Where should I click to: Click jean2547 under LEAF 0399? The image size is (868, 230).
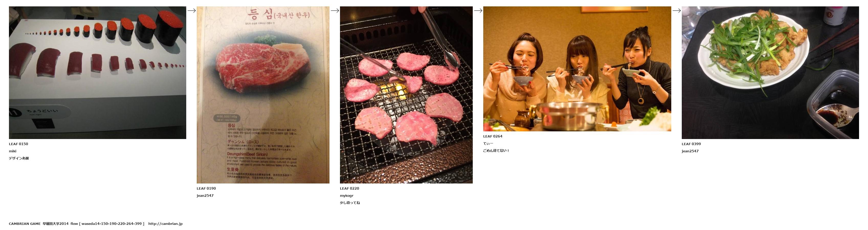coord(690,151)
